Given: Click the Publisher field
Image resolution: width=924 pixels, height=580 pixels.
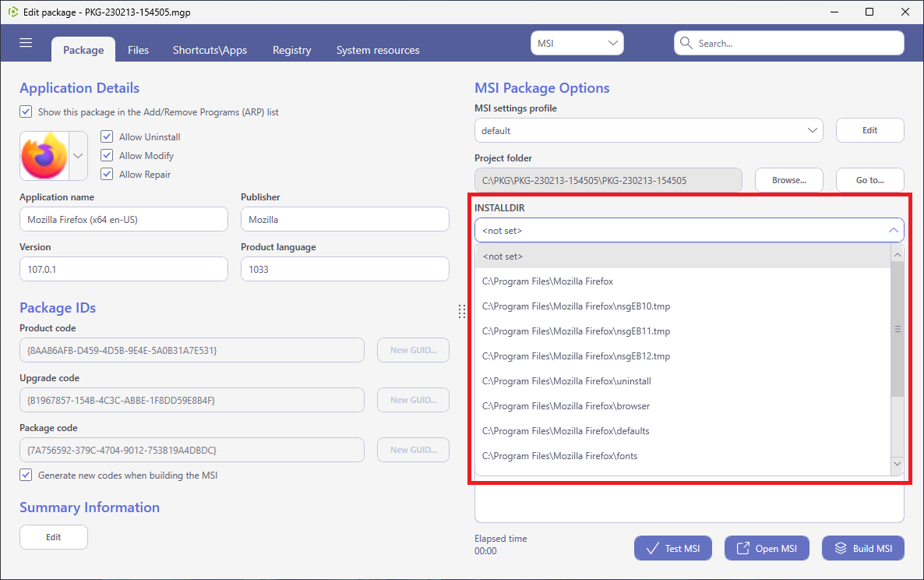Looking at the screenshot, I should (x=344, y=219).
